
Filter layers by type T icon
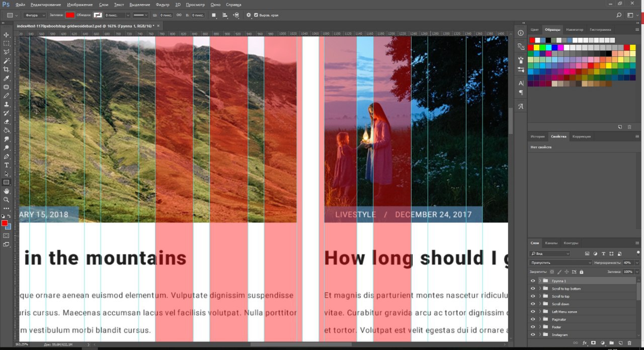(603, 254)
